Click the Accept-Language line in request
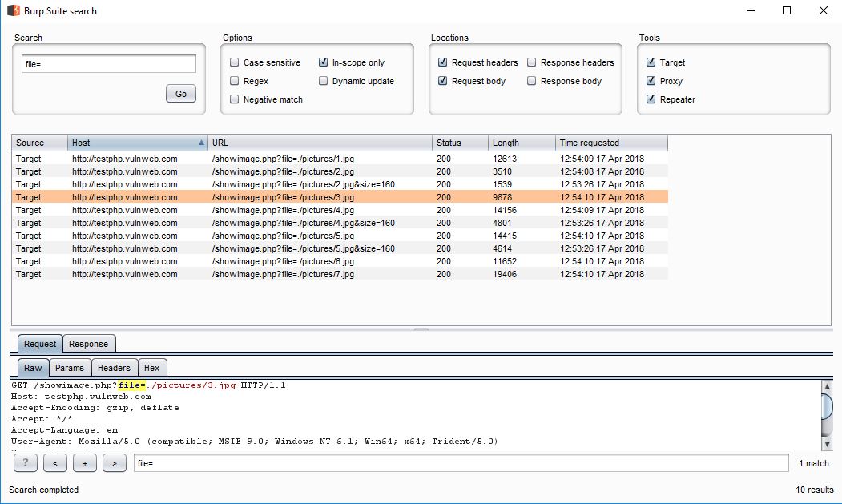This screenshot has height=504, width=842. point(64,430)
